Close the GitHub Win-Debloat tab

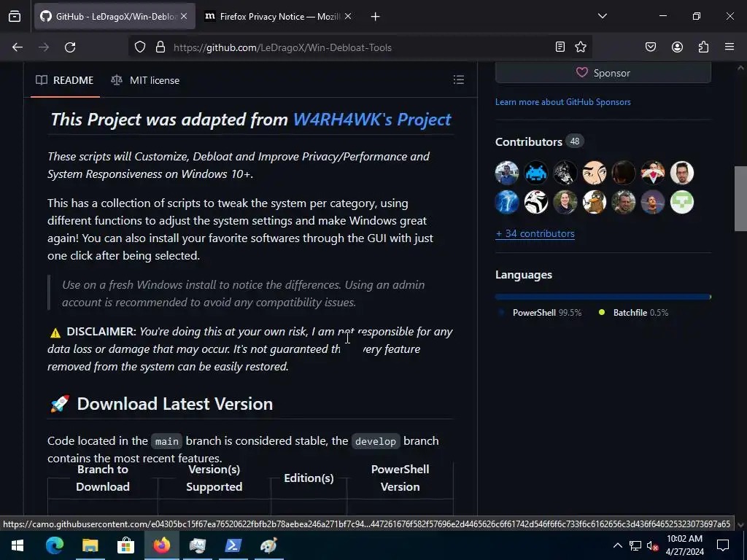pos(184,17)
